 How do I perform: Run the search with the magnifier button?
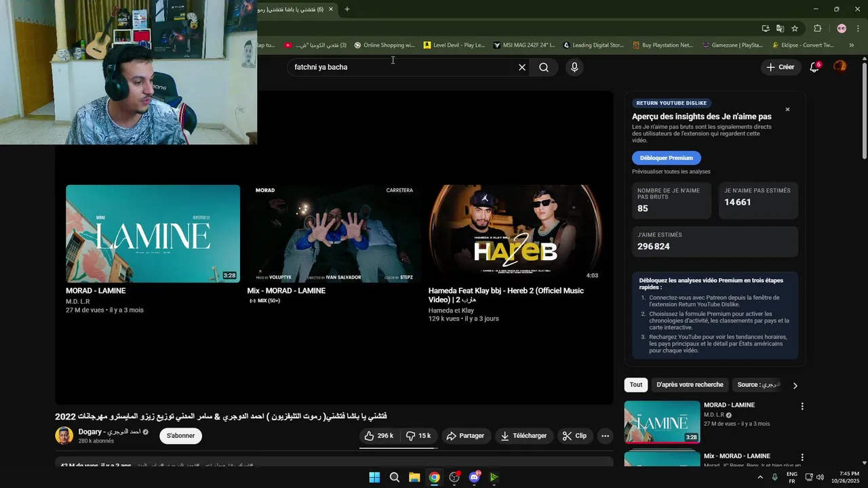[544, 67]
